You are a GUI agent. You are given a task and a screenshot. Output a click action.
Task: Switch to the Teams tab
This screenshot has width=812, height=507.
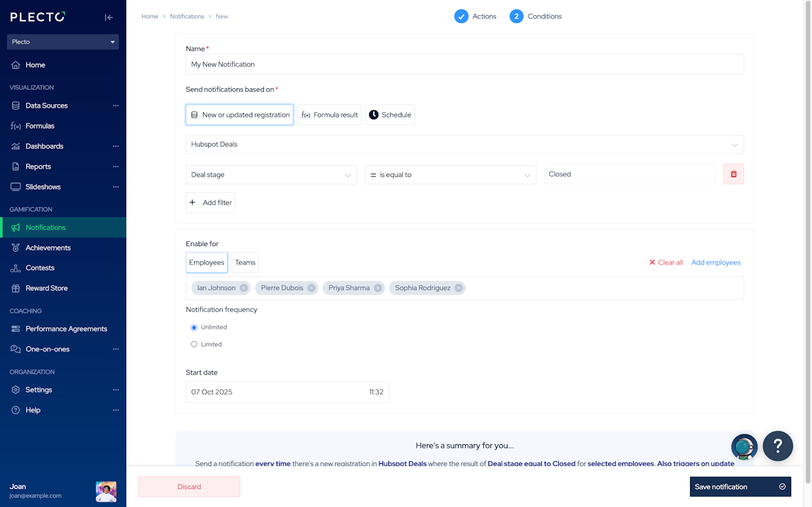tap(245, 263)
